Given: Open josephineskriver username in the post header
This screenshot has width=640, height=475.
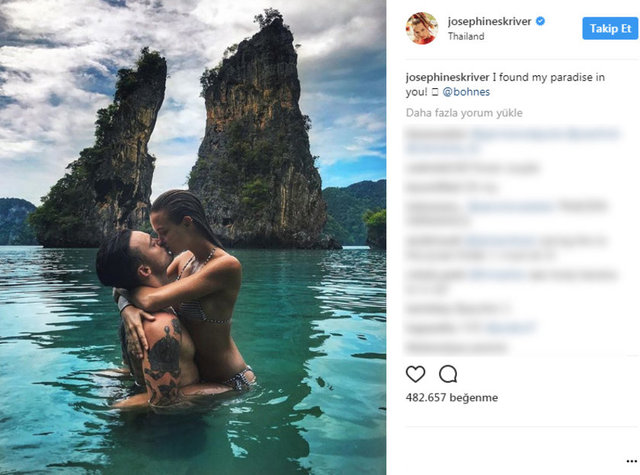Looking at the screenshot, I should (489, 21).
